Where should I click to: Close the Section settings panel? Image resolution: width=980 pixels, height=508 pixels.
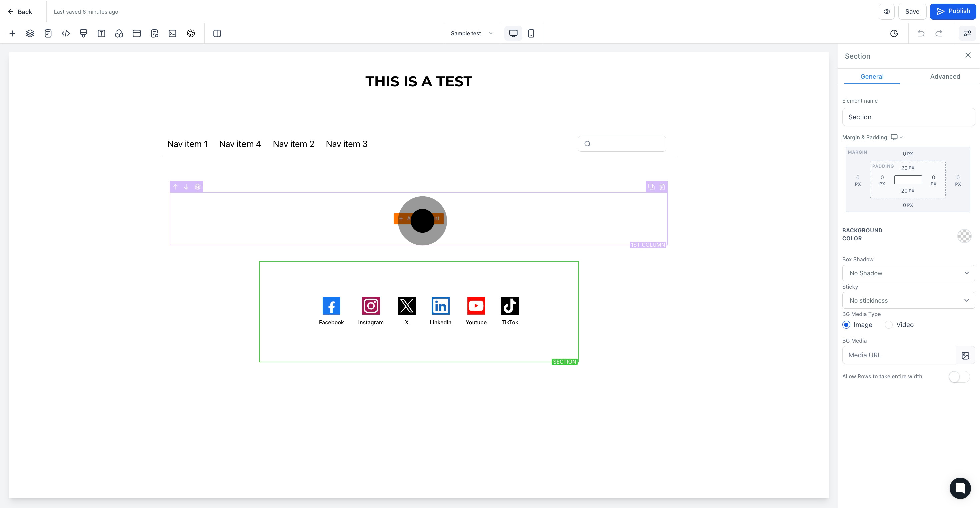click(x=968, y=56)
